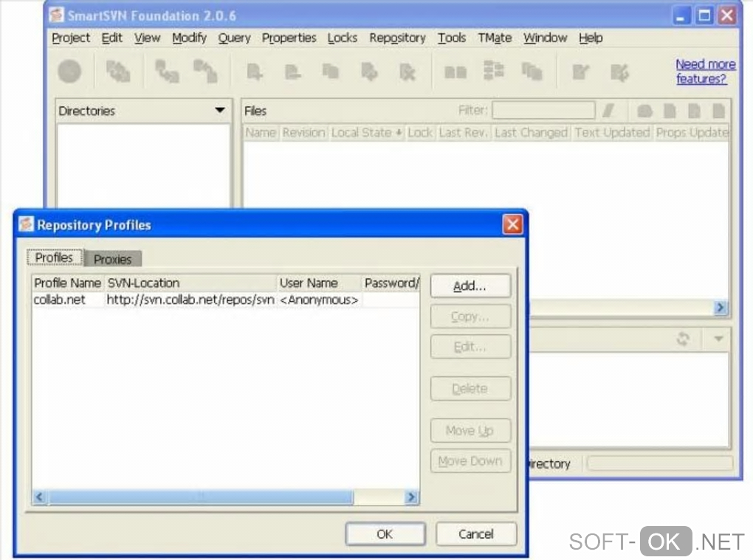Click the profiles table scroll right arrow
Image resolution: width=753 pixels, height=560 pixels.
click(x=411, y=497)
